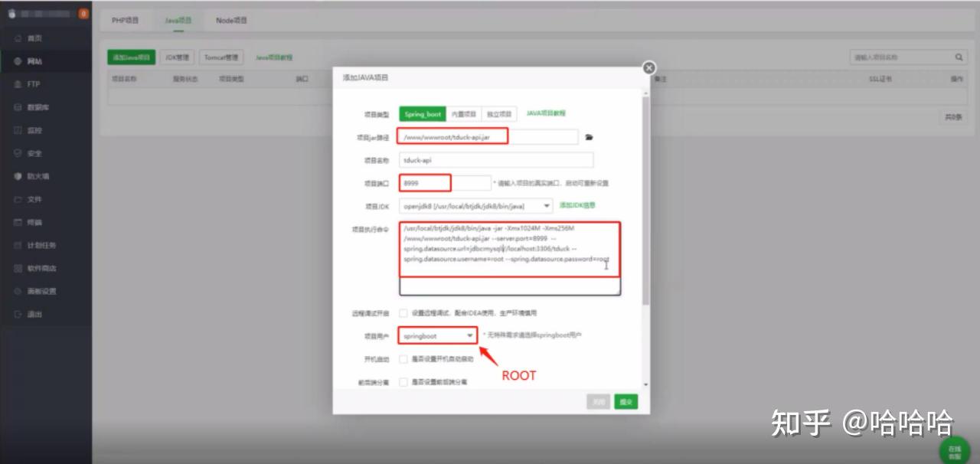This screenshot has height=464, width=980.
Task: Select the 独立项目 project type
Action: (x=499, y=114)
